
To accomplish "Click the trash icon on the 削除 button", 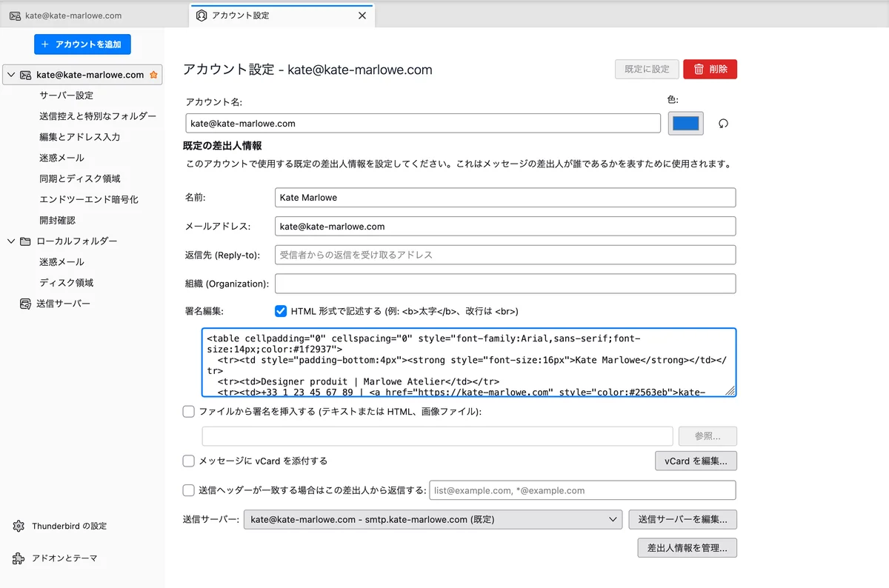I will (x=697, y=69).
